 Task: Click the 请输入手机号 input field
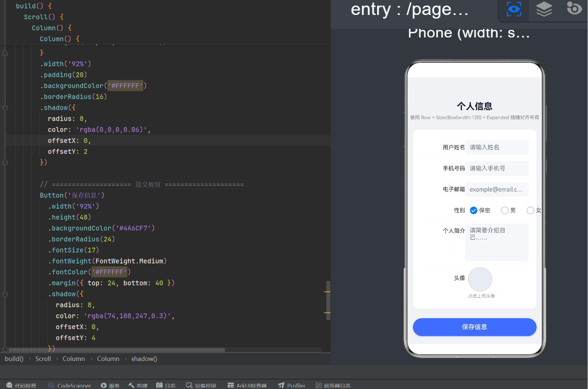pyautogui.click(x=497, y=168)
